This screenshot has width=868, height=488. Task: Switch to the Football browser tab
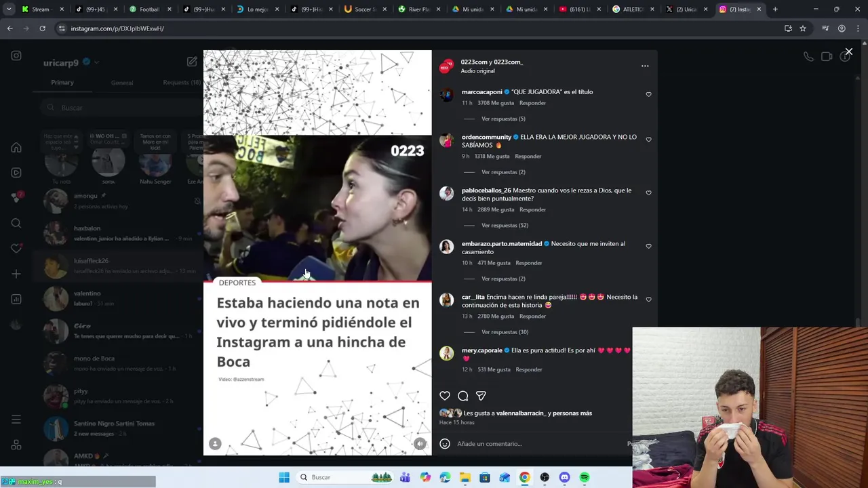148,9
